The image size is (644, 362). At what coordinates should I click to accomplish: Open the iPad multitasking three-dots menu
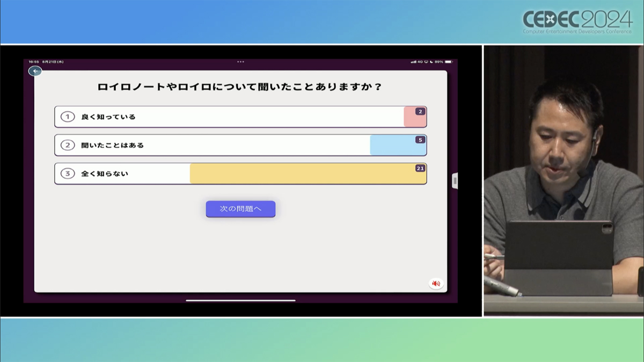[240, 62]
